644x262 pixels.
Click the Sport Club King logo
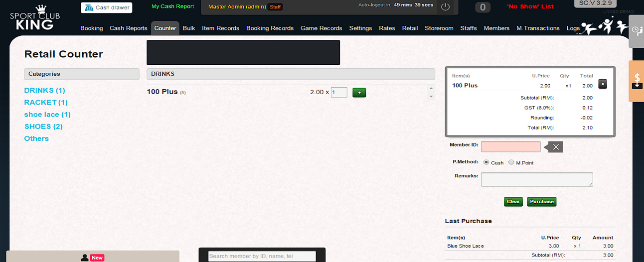[x=35, y=18]
